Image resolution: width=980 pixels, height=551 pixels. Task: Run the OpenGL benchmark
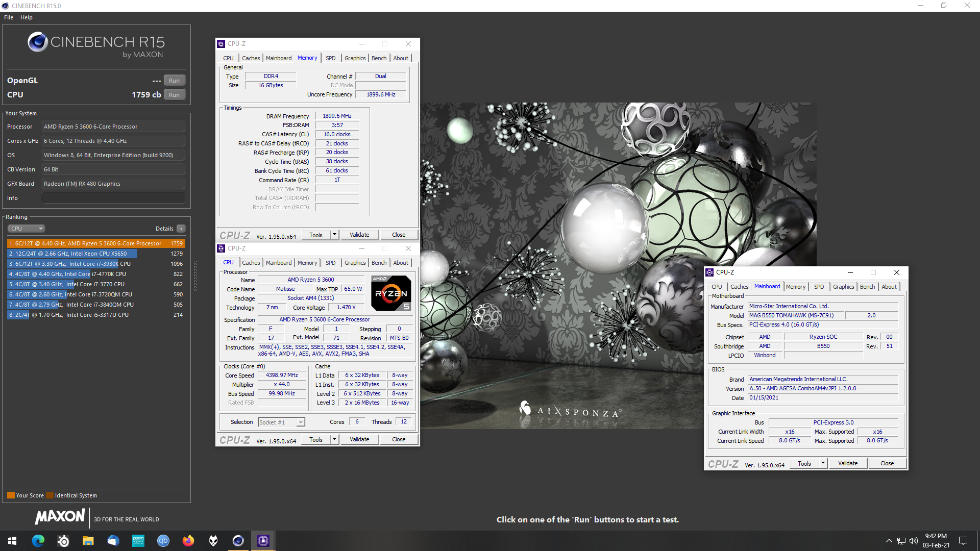click(x=175, y=81)
